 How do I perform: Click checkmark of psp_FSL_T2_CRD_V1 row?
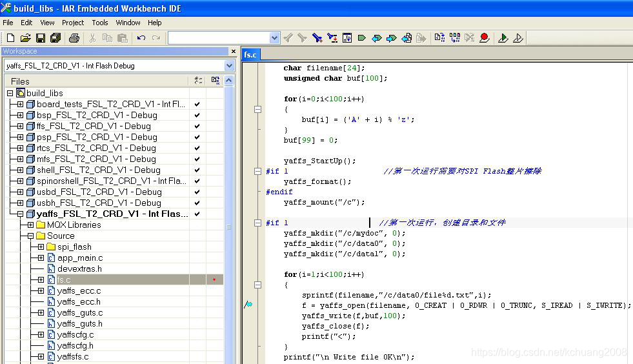tap(197, 137)
